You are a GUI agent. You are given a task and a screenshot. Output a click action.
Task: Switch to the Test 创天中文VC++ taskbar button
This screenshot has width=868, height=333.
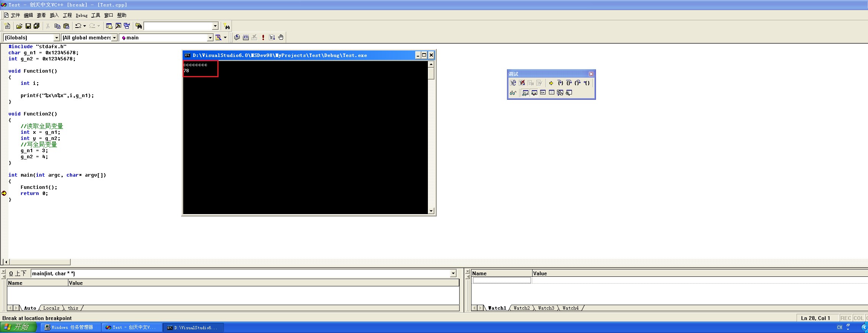132,328
